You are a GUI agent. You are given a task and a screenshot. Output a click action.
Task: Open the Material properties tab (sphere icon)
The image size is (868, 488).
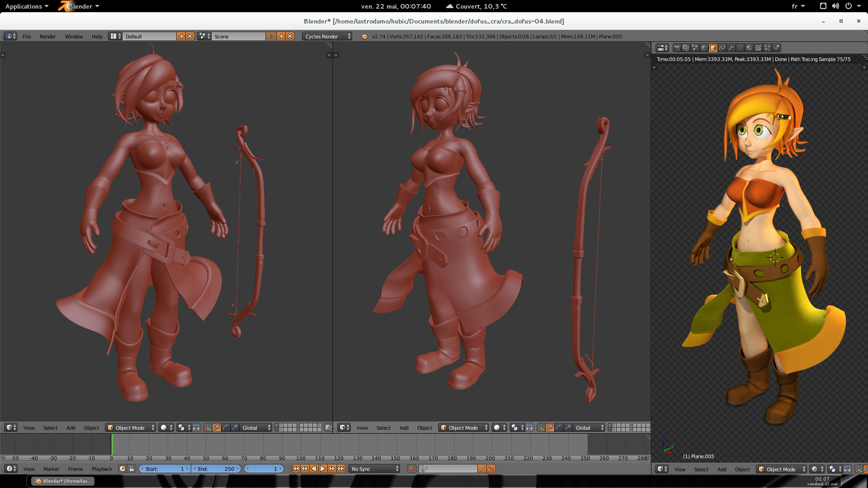pos(749,48)
